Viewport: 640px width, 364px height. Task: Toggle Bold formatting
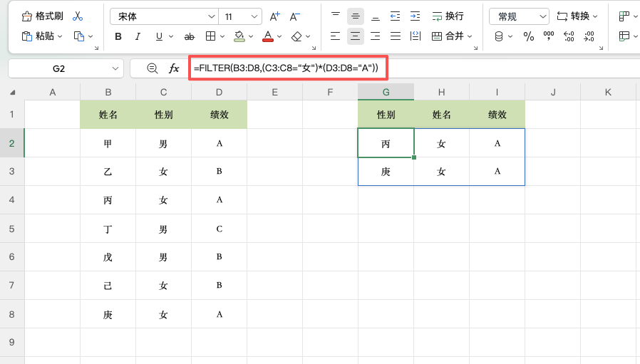point(118,37)
